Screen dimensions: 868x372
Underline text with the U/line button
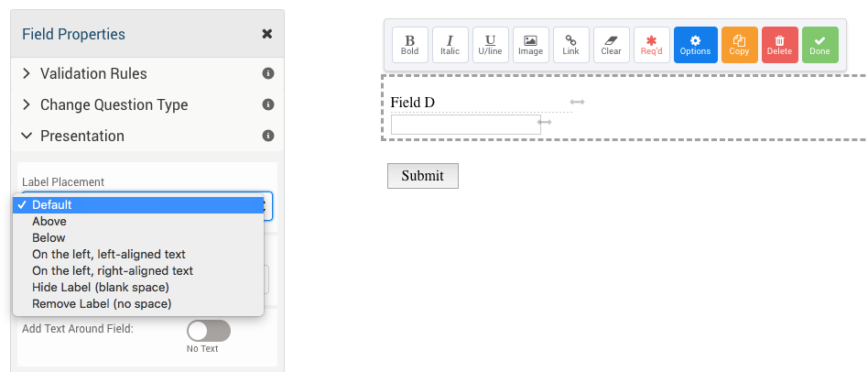(491, 45)
